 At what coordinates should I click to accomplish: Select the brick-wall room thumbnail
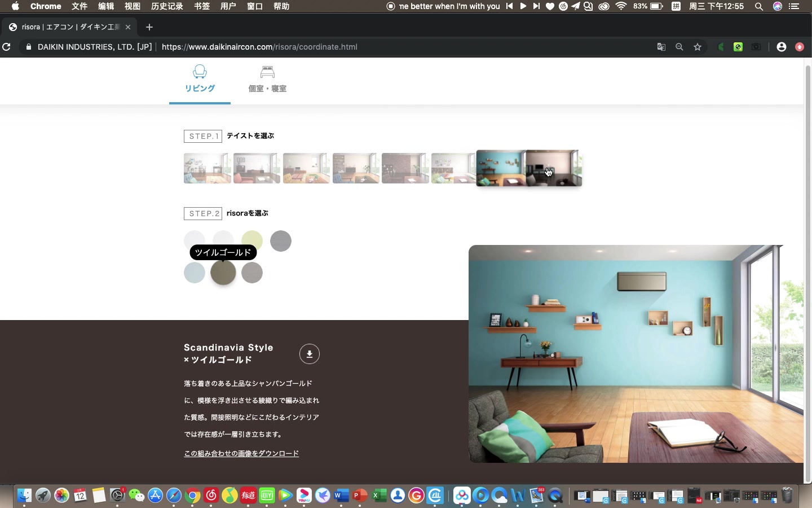405,168
